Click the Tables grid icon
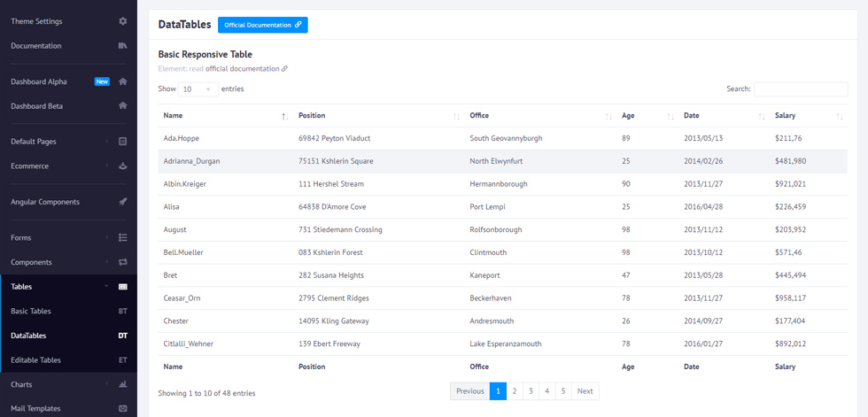The width and height of the screenshot is (868, 417). (x=123, y=287)
